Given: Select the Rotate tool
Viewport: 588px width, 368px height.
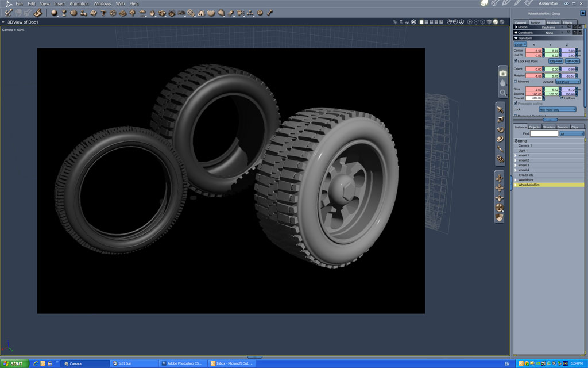Looking at the screenshot, I should pos(500,129).
